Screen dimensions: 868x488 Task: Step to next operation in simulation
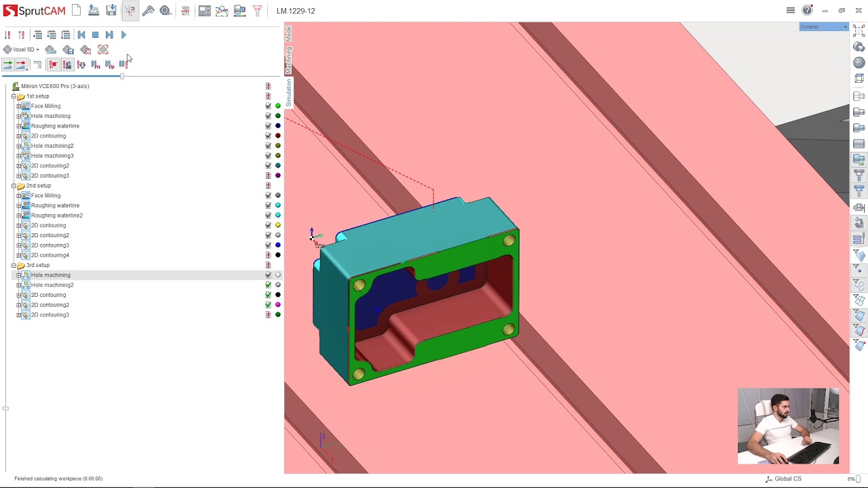(x=109, y=35)
